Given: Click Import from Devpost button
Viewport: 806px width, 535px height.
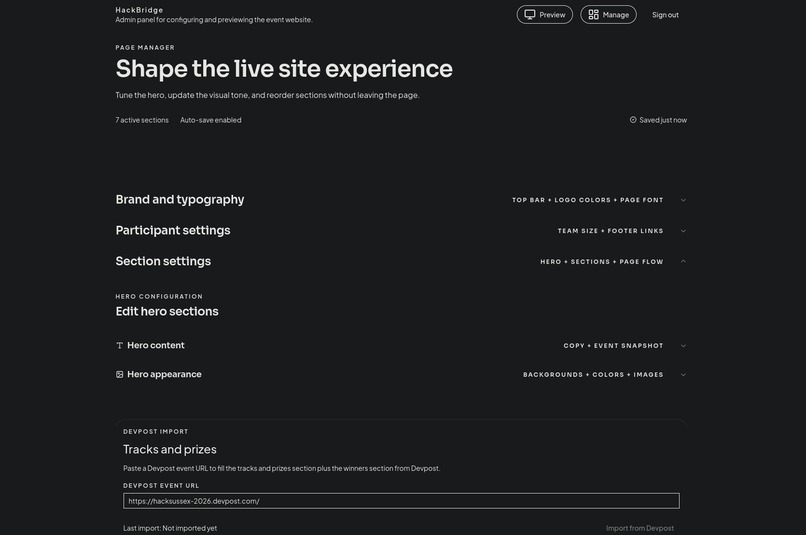Looking at the screenshot, I should point(639,528).
